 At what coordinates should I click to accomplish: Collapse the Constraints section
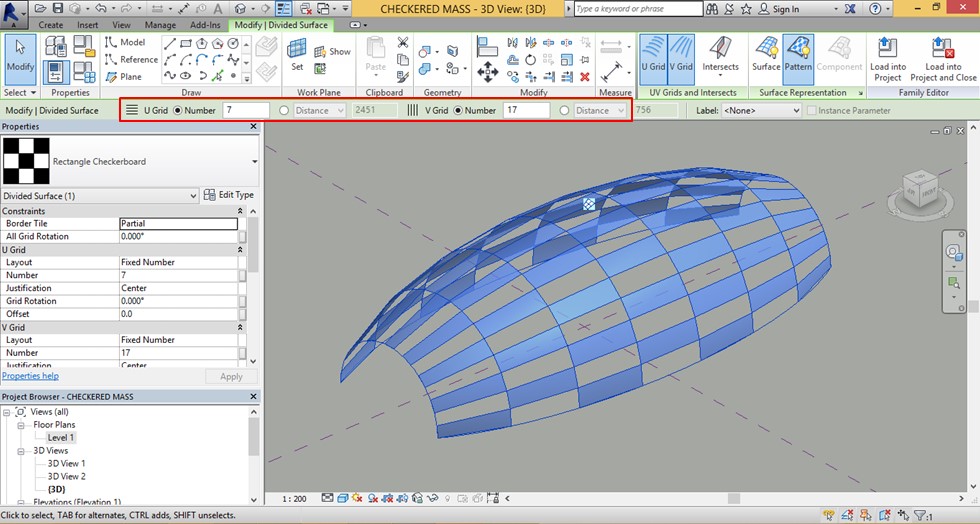pyautogui.click(x=240, y=211)
